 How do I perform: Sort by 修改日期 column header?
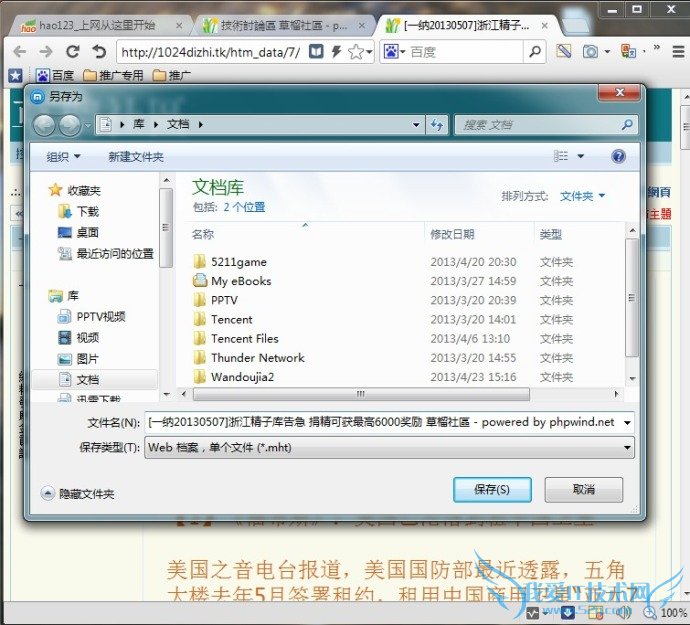pyautogui.click(x=452, y=234)
